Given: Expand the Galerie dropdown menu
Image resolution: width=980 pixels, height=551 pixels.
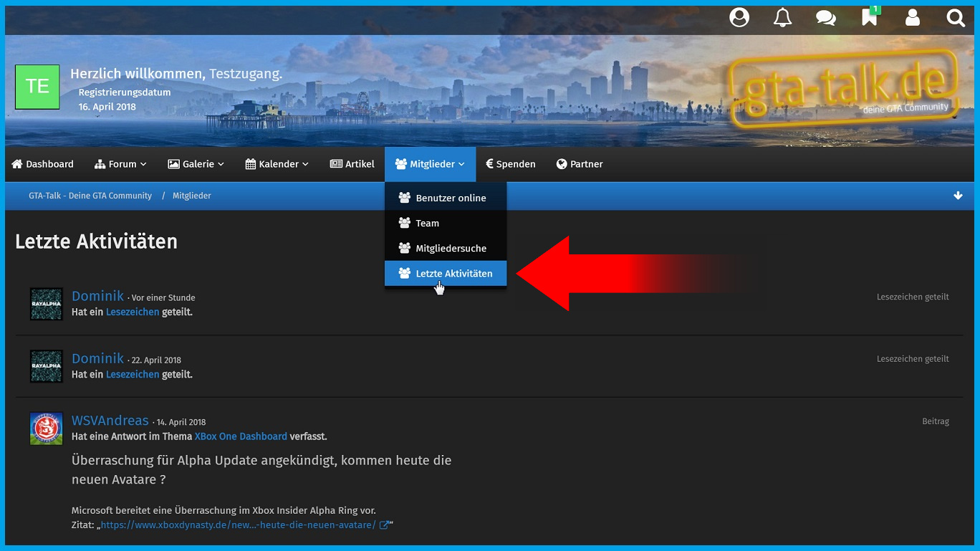Looking at the screenshot, I should (196, 164).
